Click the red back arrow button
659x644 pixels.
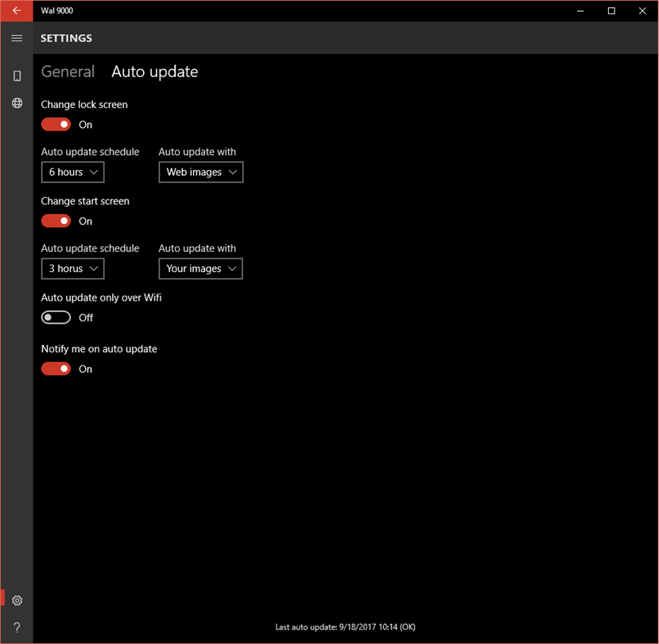[x=17, y=11]
